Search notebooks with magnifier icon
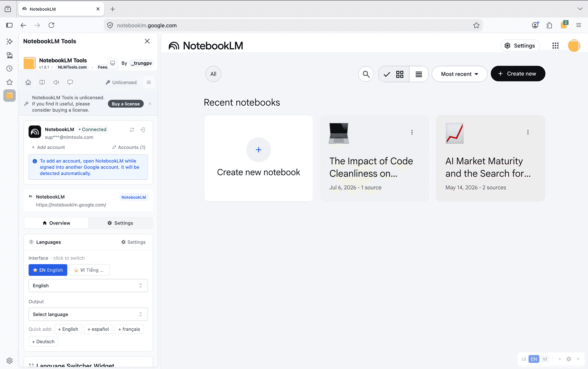Image resolution: width=588 pixels, height=369 pixels. pyautogui.click(x=366, y=74)
